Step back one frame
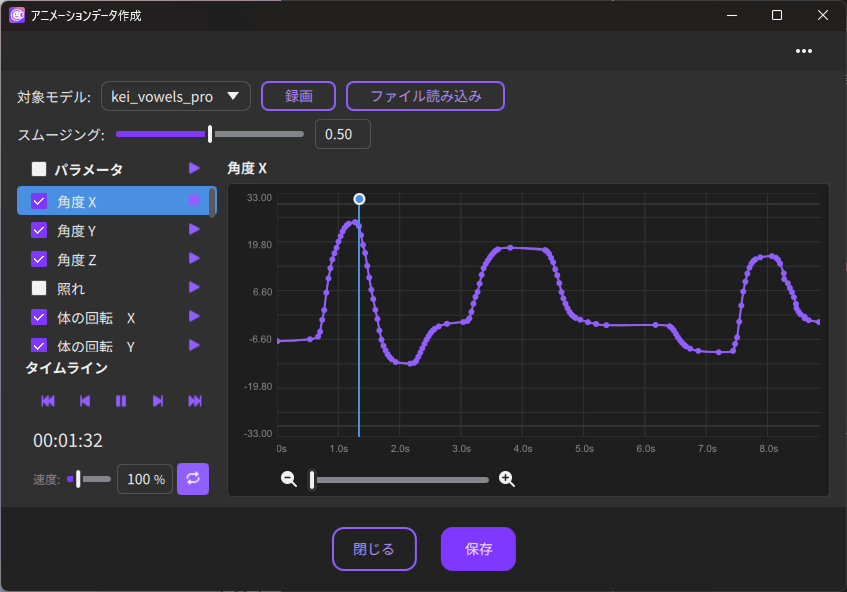 pos(85,401)
